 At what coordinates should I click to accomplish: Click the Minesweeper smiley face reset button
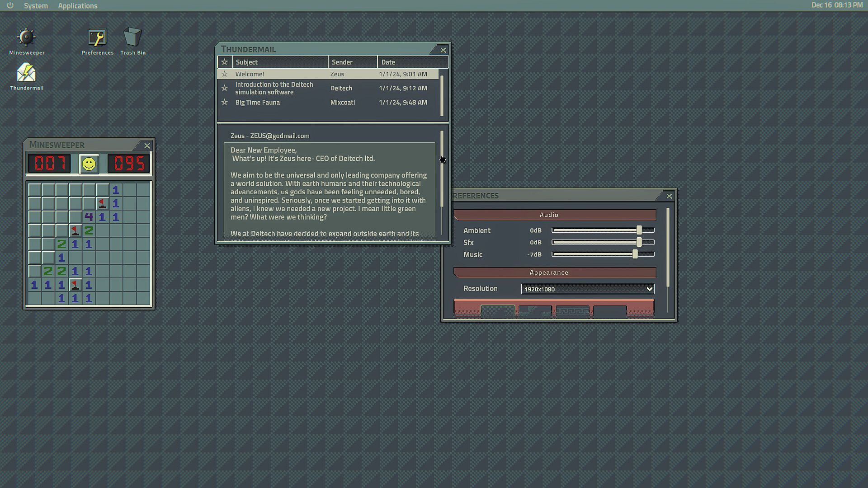click(89, 164)
